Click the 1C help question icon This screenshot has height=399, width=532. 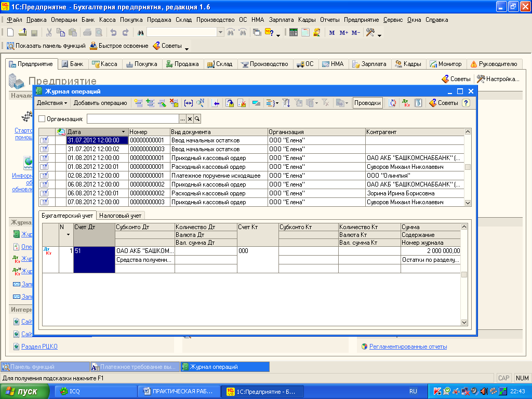[269, 33]
